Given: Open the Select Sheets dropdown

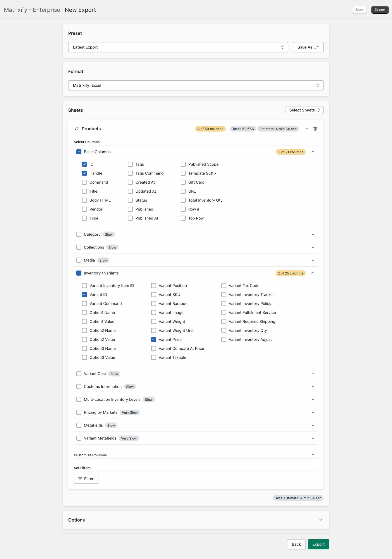Looking at the screenshot, I should tap(304, 110).
